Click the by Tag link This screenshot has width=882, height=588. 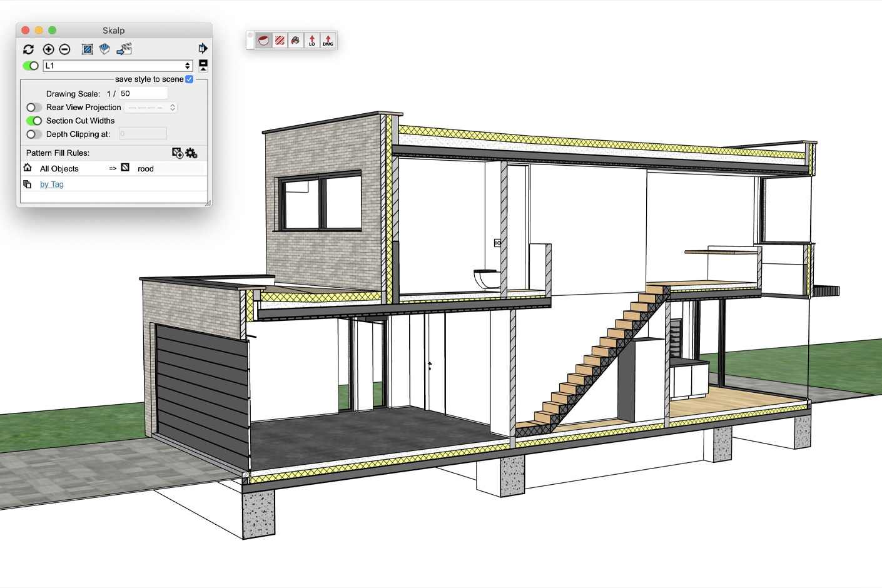pyautogui.click(x=51, y=184)
